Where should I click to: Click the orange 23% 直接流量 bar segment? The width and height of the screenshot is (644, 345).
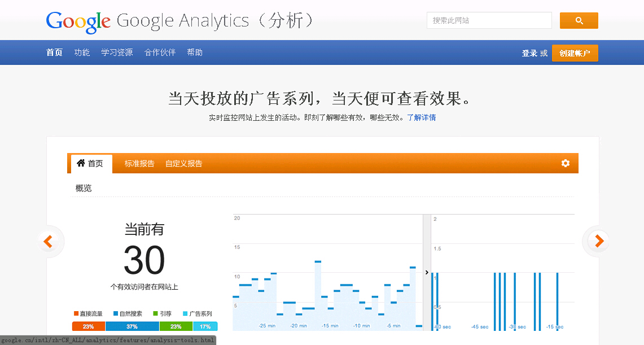[89, 326]
